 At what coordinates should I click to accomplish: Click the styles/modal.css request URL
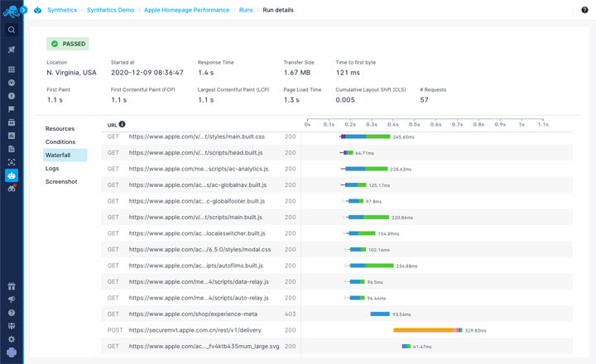(200, 250)
